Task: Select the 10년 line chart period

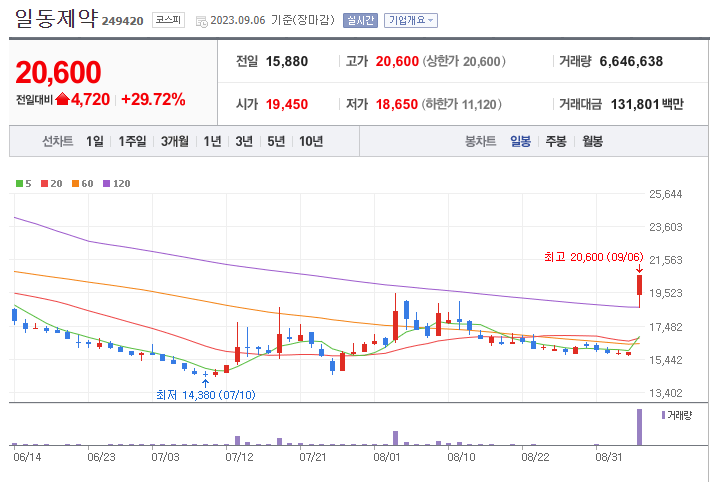Action: point(311,141)
